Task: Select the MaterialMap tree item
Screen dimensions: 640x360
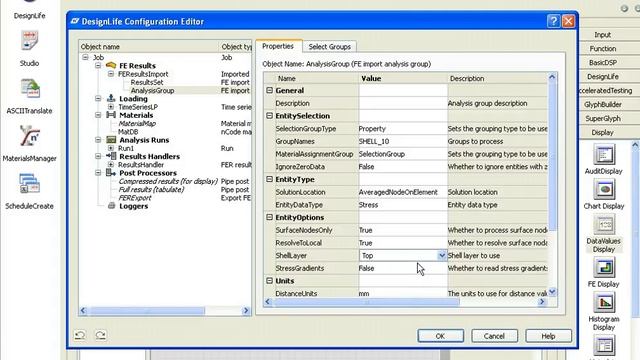Action: pyautogui.click(x=137, y=123)
